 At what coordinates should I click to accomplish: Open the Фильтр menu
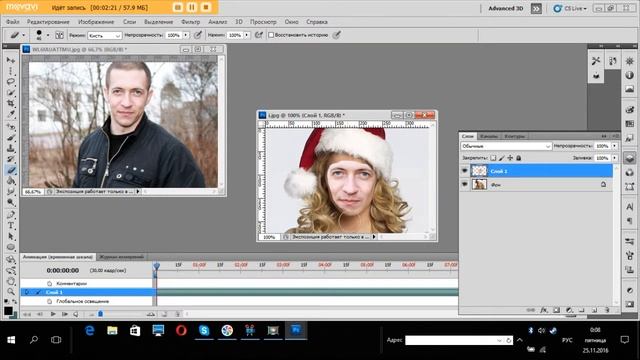pos(191,22)
